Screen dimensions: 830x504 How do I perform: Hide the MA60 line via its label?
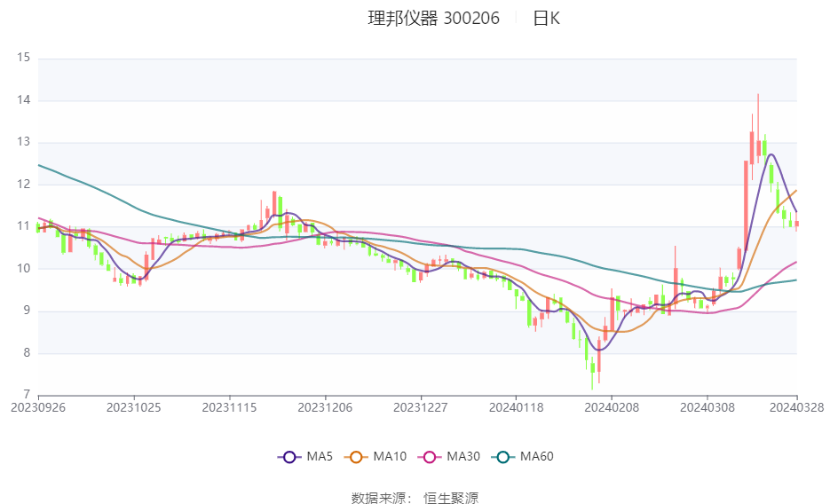pyautogui.click(x=537, y=456)
